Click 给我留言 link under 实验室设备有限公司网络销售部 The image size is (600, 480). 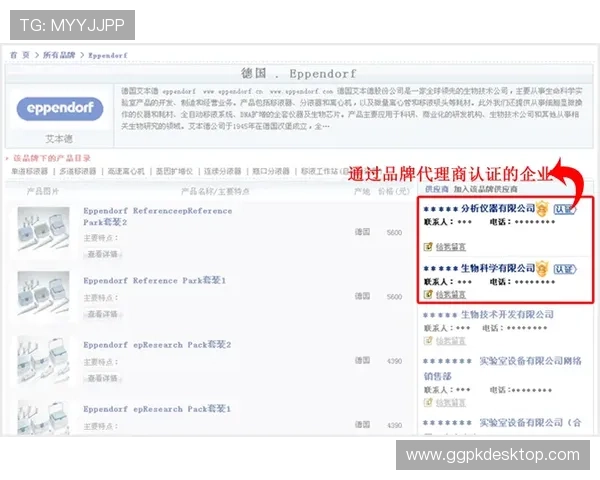click(451, 403)
